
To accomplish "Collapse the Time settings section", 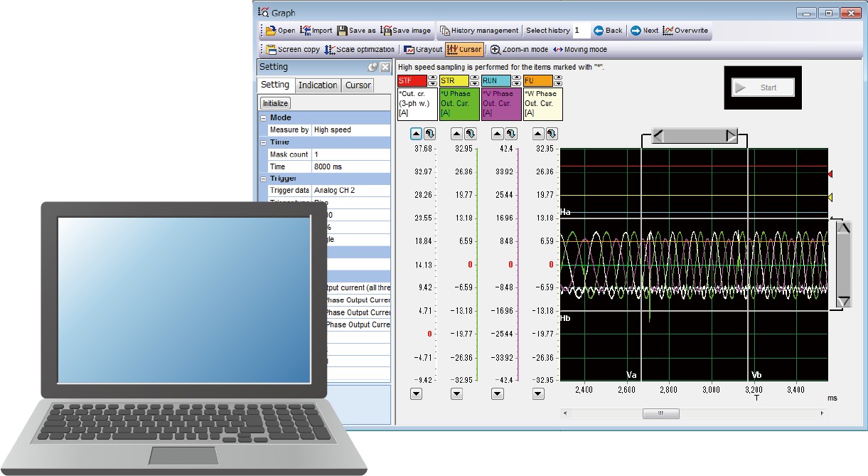I will [x=264, y=142].
